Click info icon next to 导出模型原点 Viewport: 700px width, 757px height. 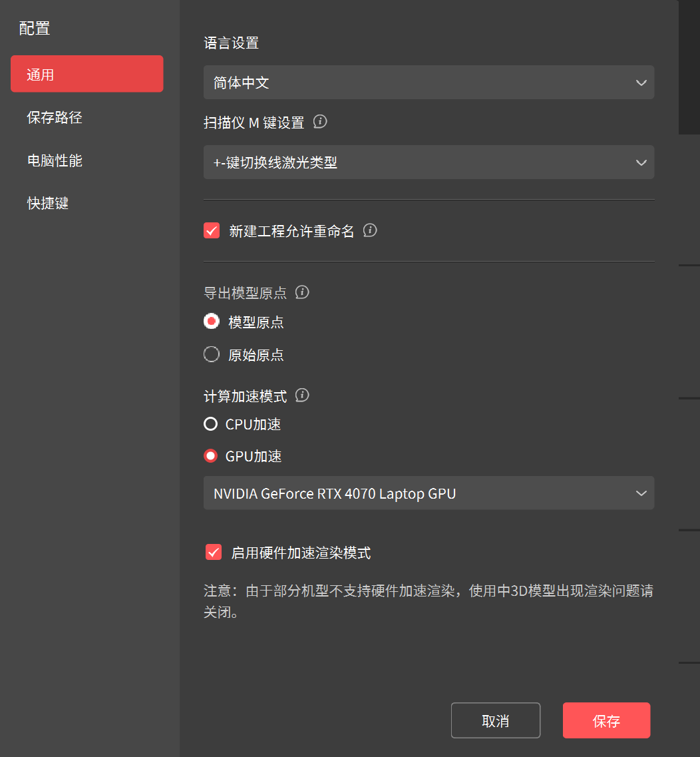pyautogui.click(x=302, y=292)
